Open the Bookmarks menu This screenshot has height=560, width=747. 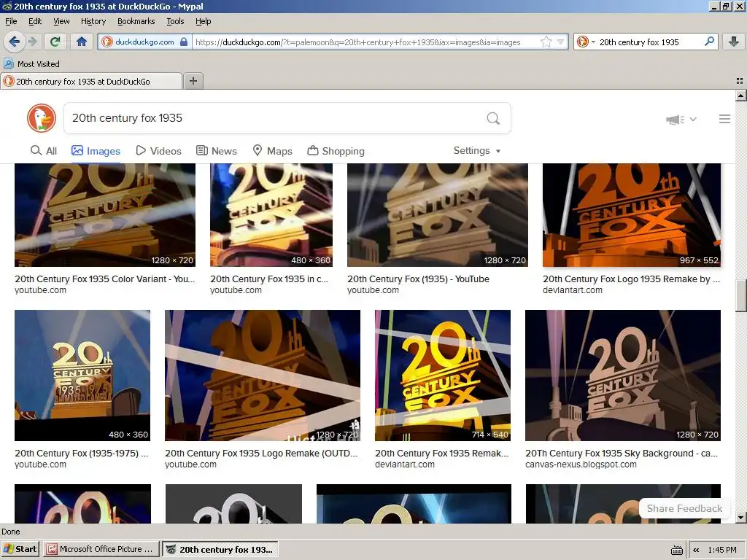pyautogui.click(x=136, y=21)
